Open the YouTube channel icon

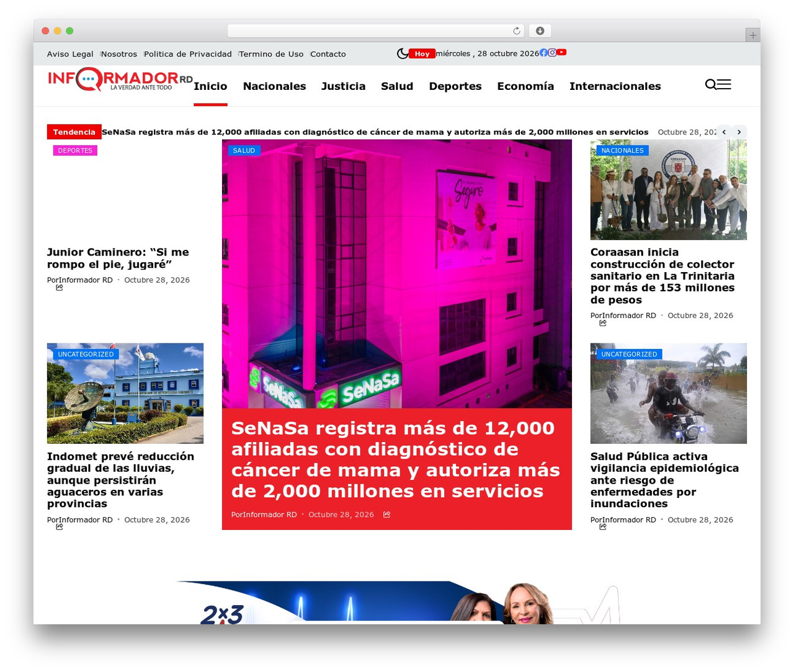561,53
